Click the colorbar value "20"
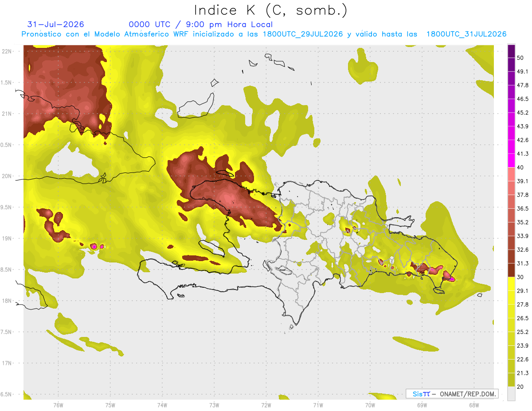532x411 pixels. (520, 387)
